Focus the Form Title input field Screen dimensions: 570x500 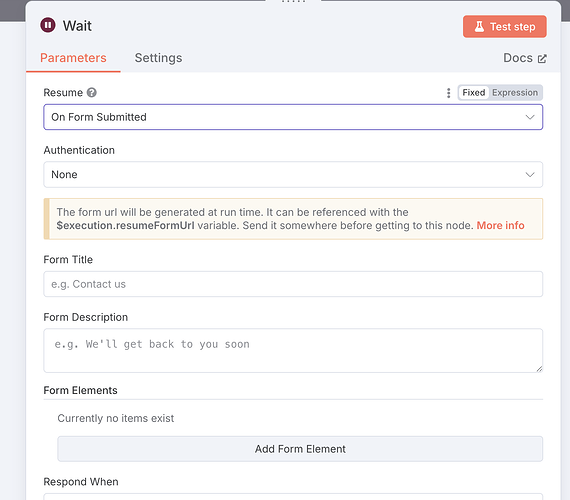[x=293, y=284]
